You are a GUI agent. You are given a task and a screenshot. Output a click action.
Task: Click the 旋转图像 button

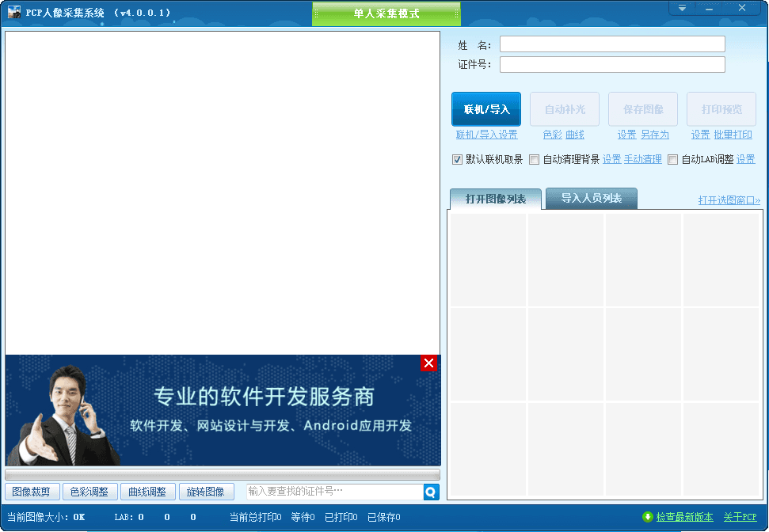tap(205, 492)
